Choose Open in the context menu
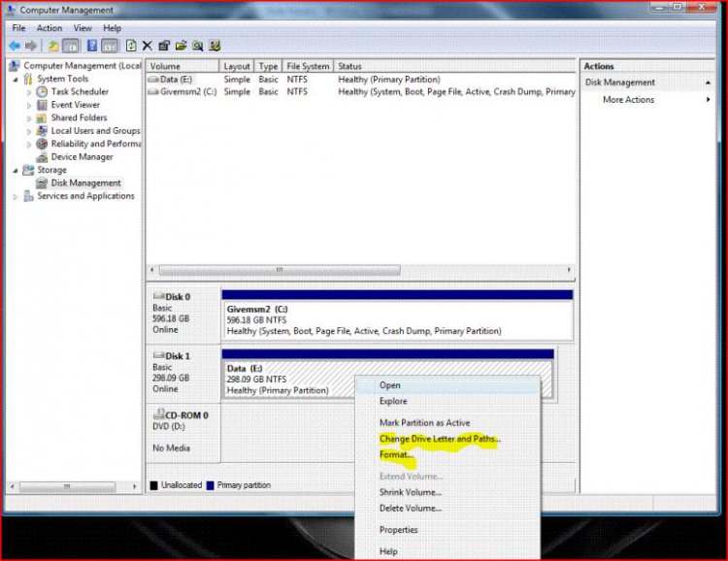The width and height of the screenshot is (728, 561). tap(447, 385)
